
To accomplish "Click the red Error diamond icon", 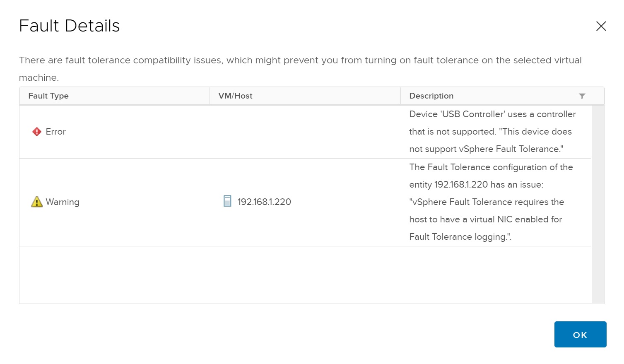I will pyautogui.click(x=37, y=132).
